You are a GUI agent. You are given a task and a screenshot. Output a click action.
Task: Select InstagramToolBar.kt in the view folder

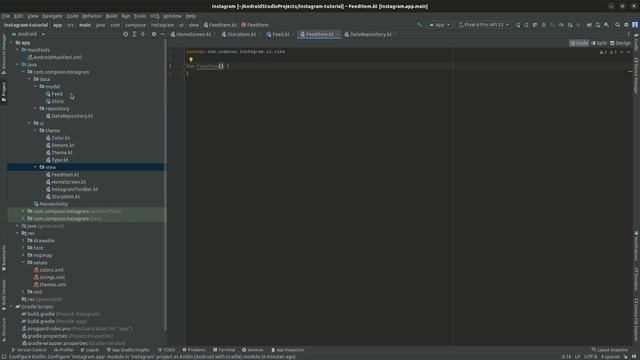click(74, 189)
